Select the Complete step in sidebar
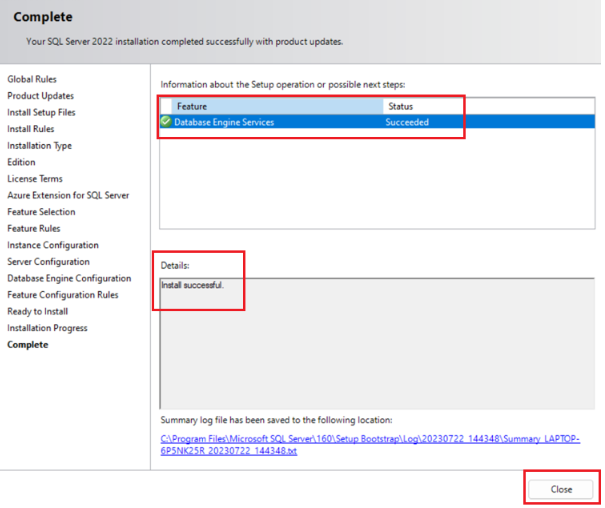Screen dimensions: 605x508 click(28, 344)
